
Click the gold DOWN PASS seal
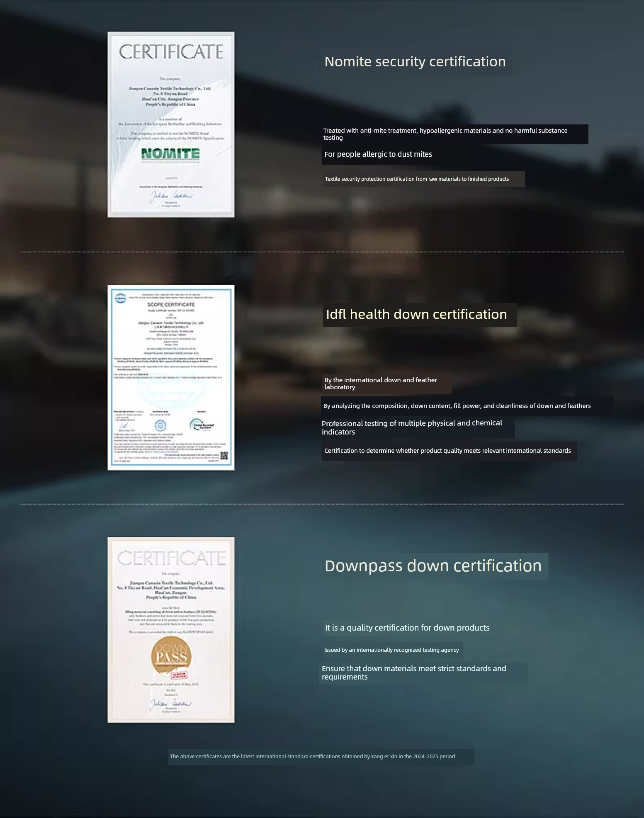tap(171, 654)
